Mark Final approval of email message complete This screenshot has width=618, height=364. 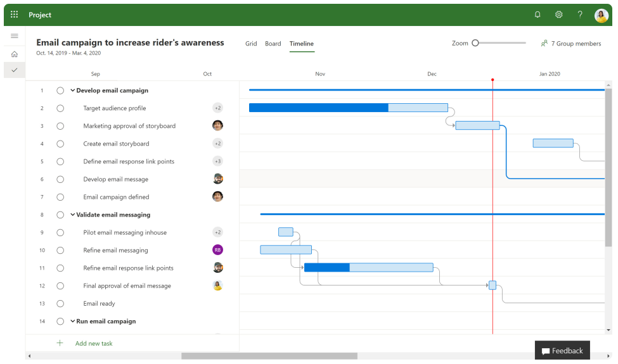(60, 286)
